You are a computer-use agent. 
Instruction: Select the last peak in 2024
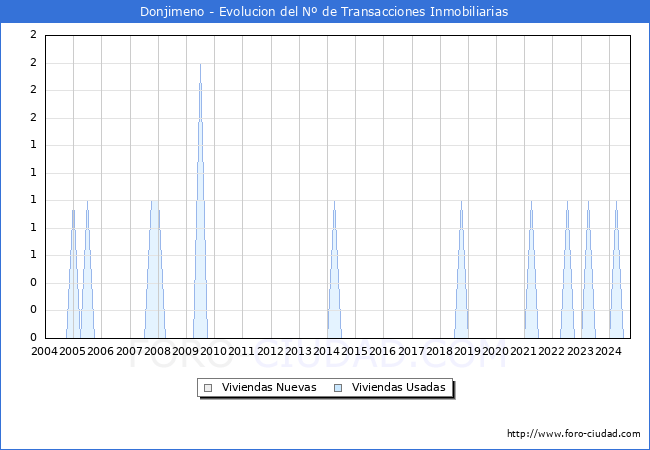click(x=616, y=203)
